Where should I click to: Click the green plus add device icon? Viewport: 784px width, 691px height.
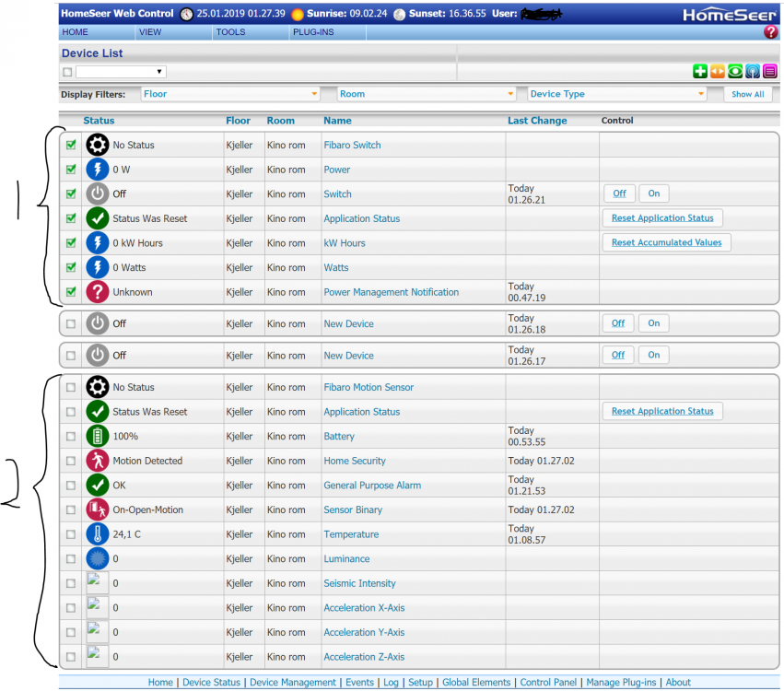[700, 71]
